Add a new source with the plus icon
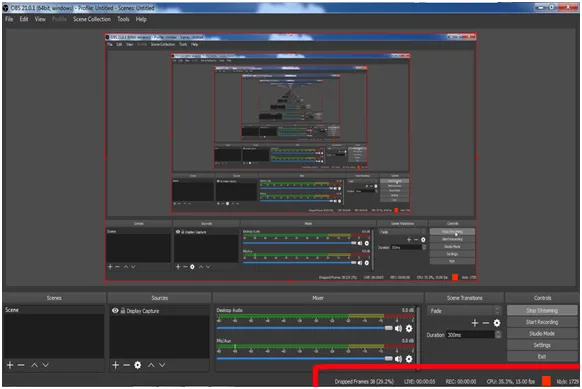Image resolution: width=582 pixels, height=389 pixels. point(115,365)
